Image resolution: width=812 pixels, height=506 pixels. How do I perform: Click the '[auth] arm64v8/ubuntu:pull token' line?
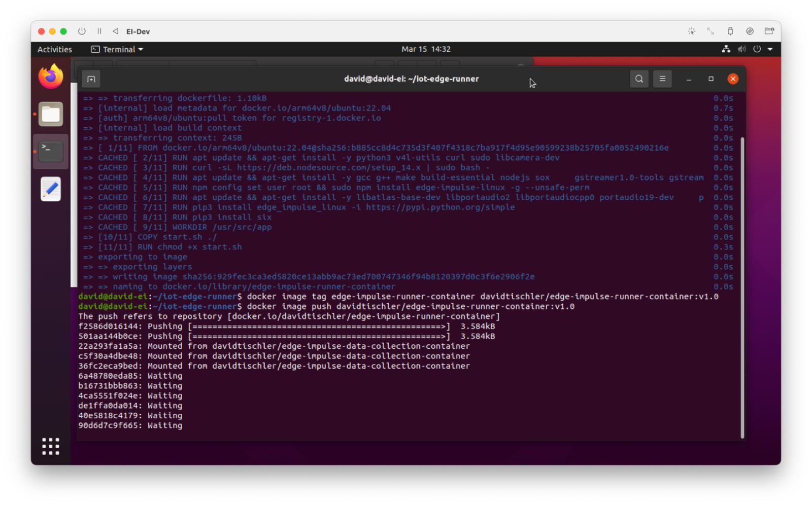click(x=232, y=118)
